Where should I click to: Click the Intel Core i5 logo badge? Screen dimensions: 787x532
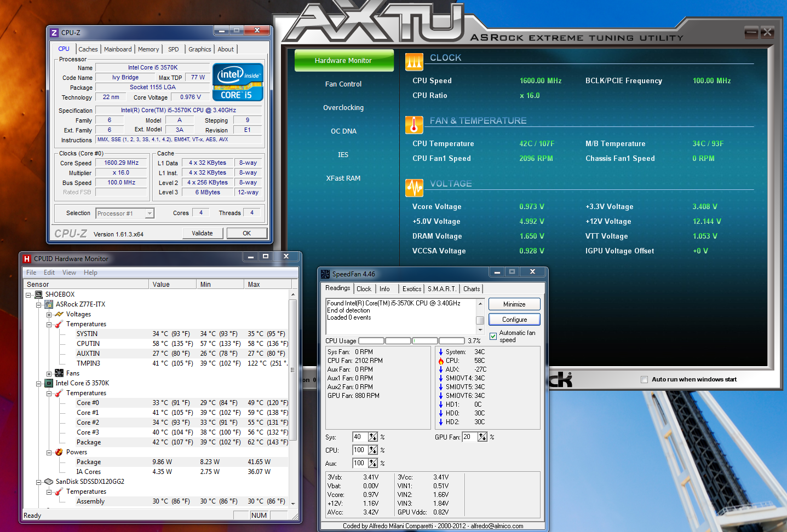tap(238, 82)
